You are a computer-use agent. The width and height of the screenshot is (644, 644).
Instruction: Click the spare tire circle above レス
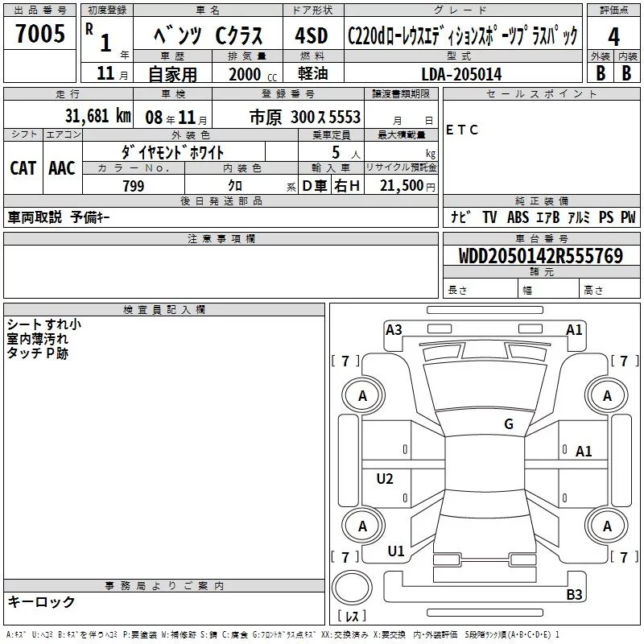351,588
